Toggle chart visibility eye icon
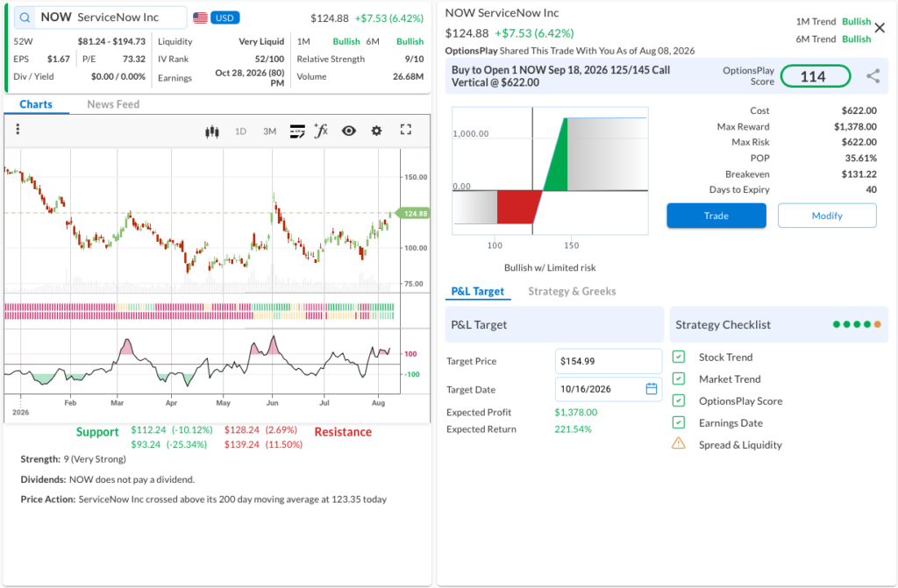 349,131
